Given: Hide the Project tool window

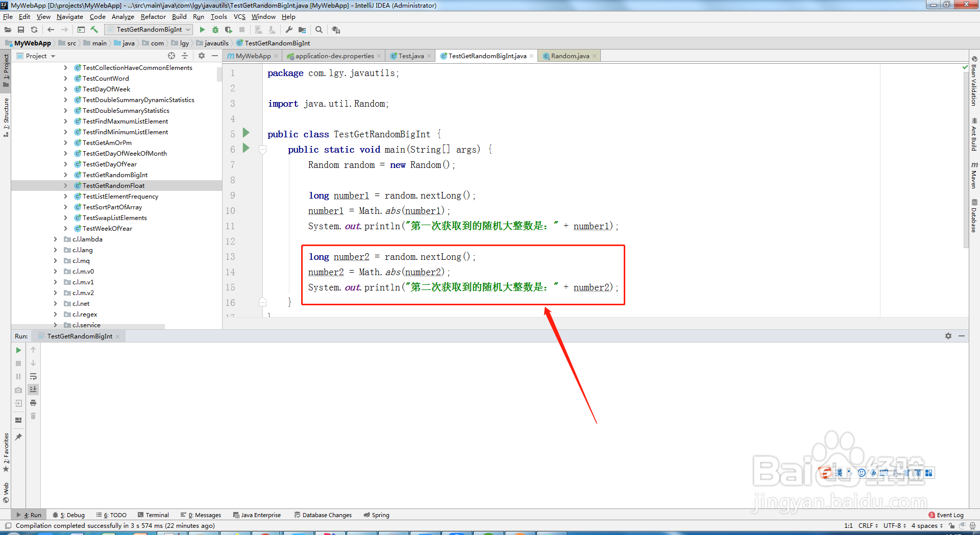Looking at the screenshot, I should tap(215, 56).
